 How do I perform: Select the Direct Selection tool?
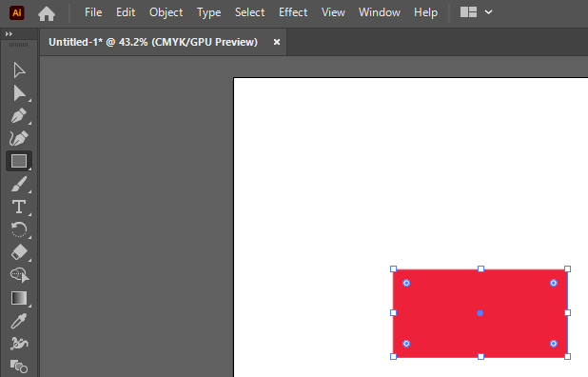coord(19,93)
